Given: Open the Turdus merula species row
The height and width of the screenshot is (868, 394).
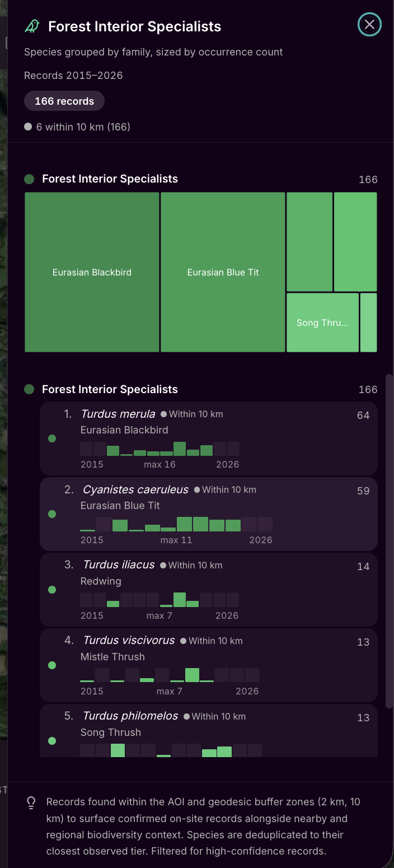Looking at the screenshot, I should (209, 438).
